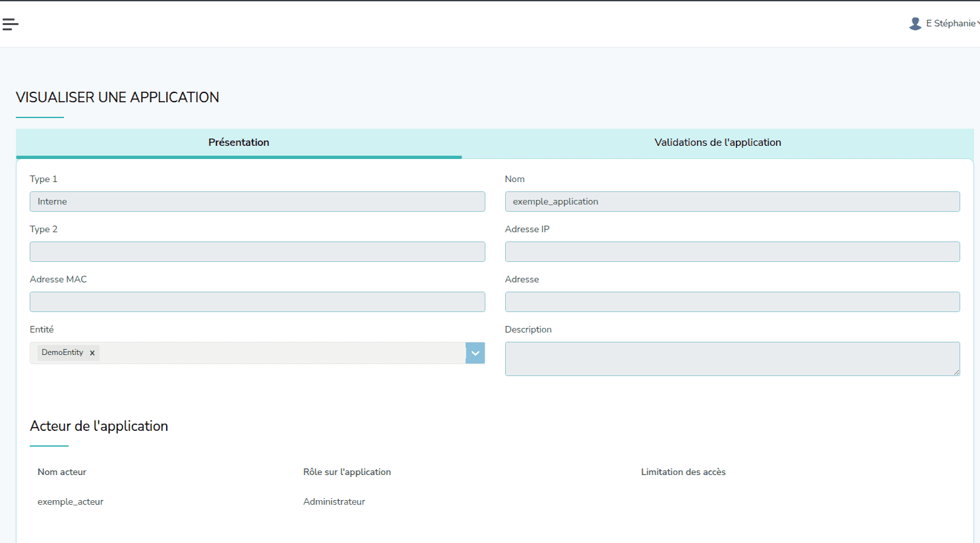Focus the Adresse text field
Viewport: 980px width, 543px height.
tap(732, 302)
